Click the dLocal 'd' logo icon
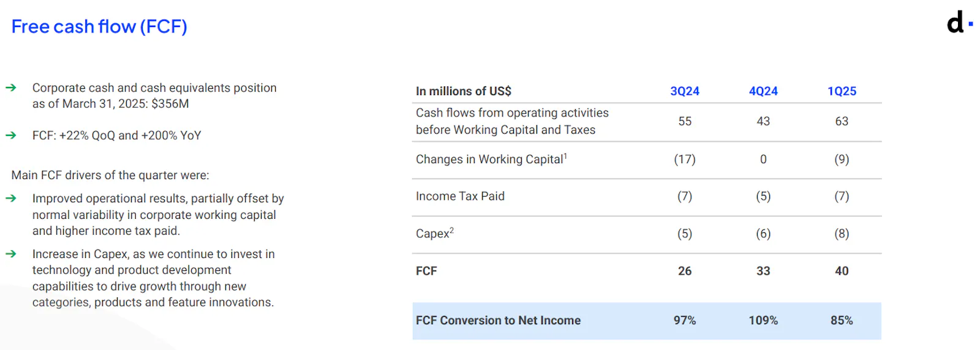Screen dimensions: 980x350 point(959,22)
